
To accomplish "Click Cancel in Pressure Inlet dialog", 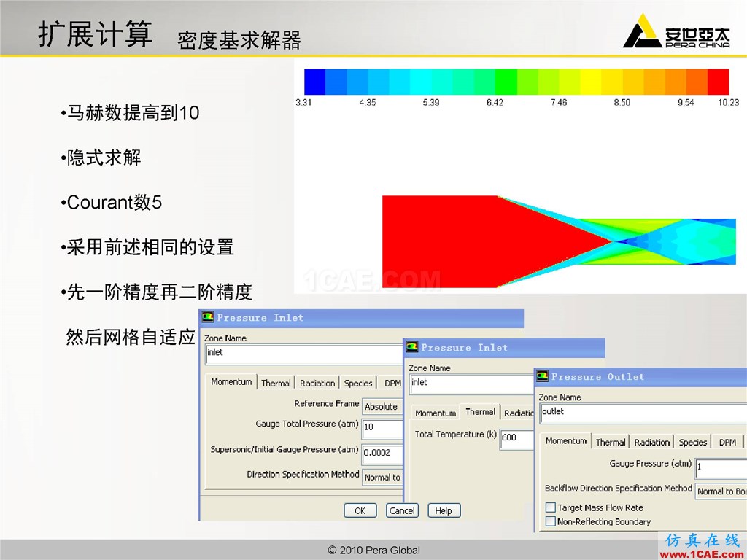I will 402,510.
